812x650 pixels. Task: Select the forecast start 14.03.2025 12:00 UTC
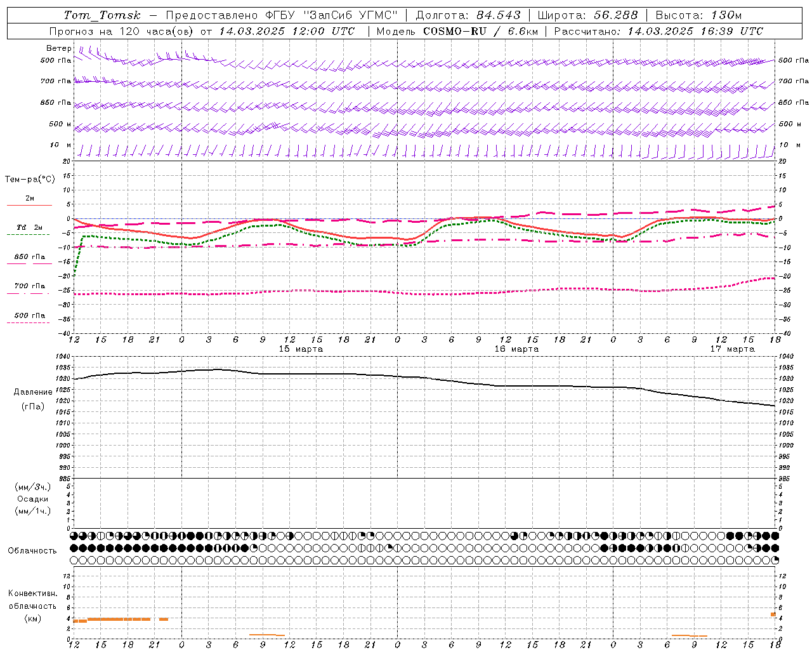(x=287, y=31)
